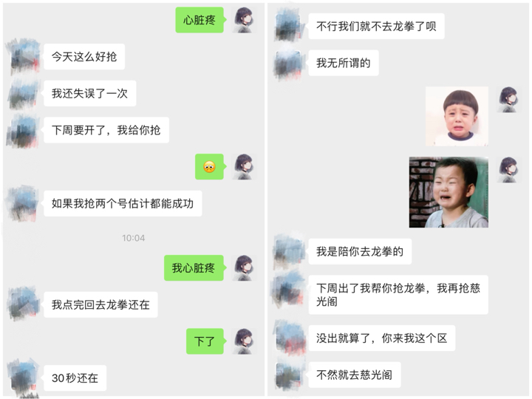Tap the girl avatar beside the crying bowl-cut sticker
Screen dimensions: 532x399
[x=508, y=100]
